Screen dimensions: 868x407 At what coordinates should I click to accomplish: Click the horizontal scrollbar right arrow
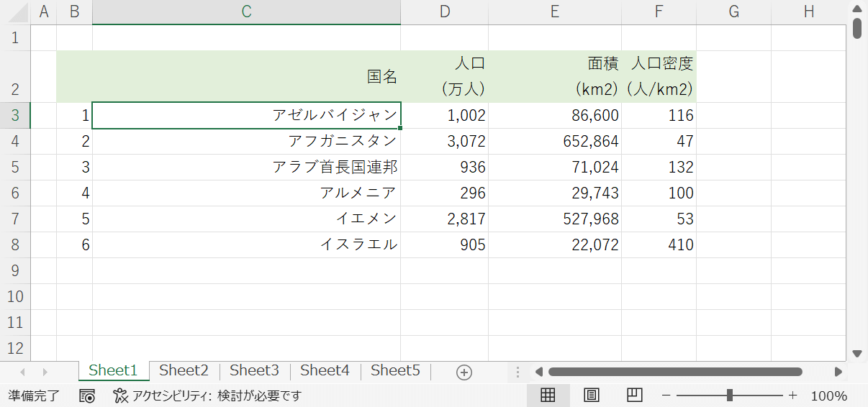tap(838, 372)
